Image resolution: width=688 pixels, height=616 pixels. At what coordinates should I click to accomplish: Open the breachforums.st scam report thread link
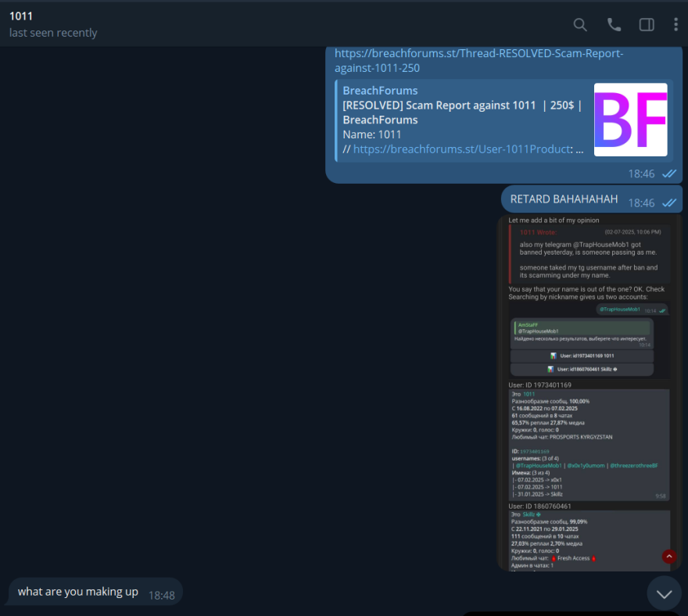(x=478, y=60)
